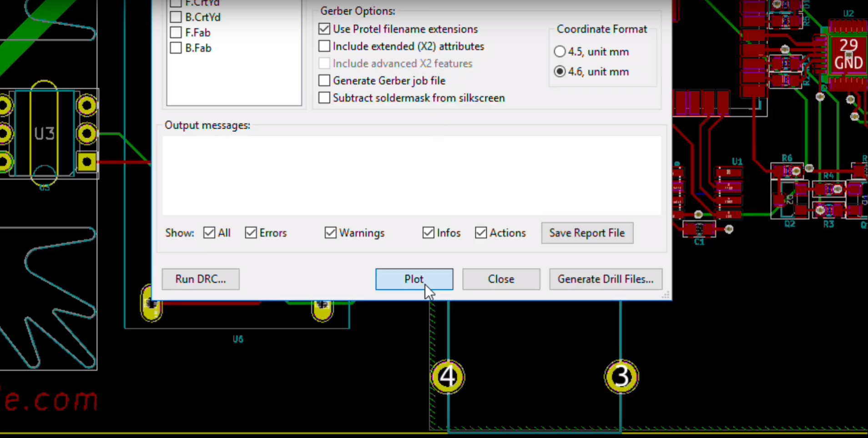Uncheck Use Protel filename extensions
Screen dimensions: 868x438
[324, 29]
